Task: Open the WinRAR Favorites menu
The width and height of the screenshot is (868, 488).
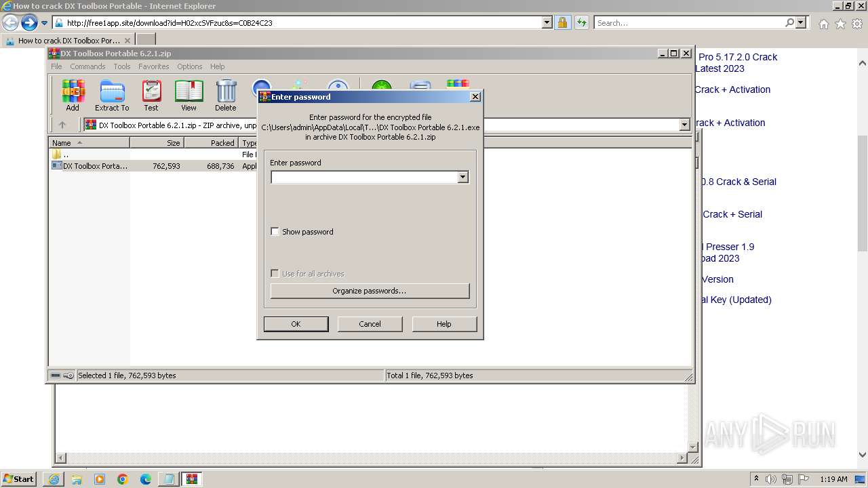Action: click(154, 66)
